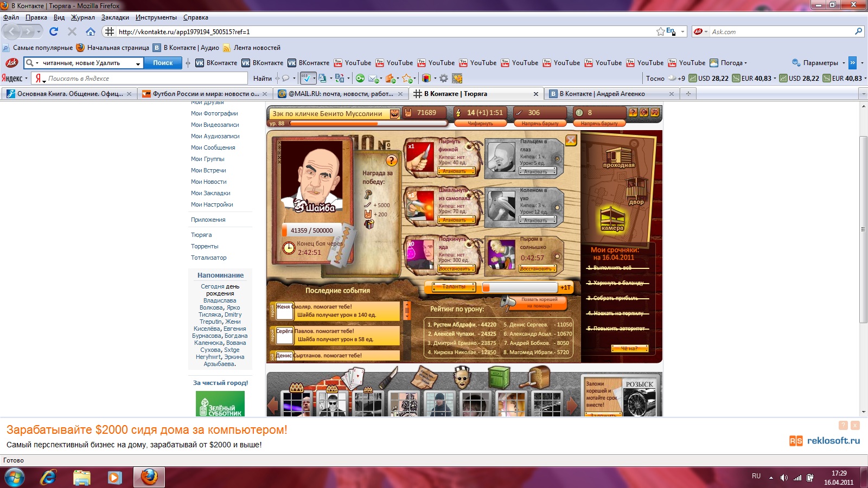Click the Поиск button in Ask toolbar
Screen dimensions: 868x488
pyautogui.click(x=163, y=63)
